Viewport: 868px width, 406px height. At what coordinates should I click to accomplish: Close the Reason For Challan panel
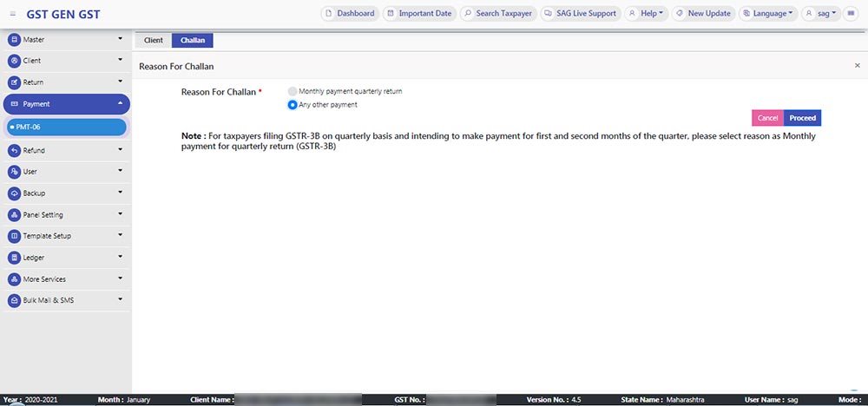(x=858, y=66)
